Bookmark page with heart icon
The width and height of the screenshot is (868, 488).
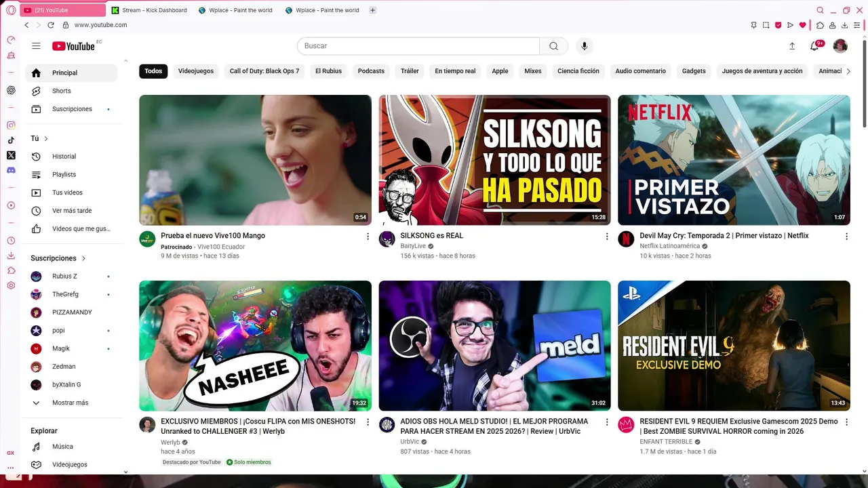pyautogui.click(x=802, y=25)
